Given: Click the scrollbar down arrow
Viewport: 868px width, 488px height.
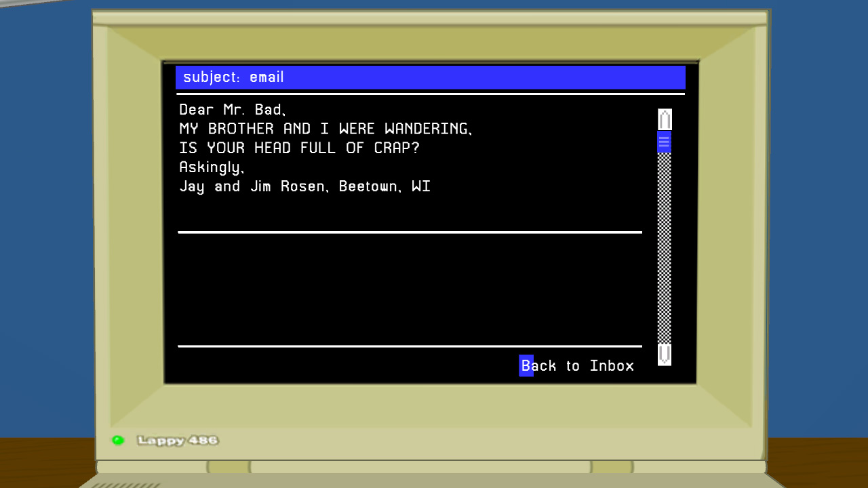Looking at the screenshot, I should pos(665,354).
